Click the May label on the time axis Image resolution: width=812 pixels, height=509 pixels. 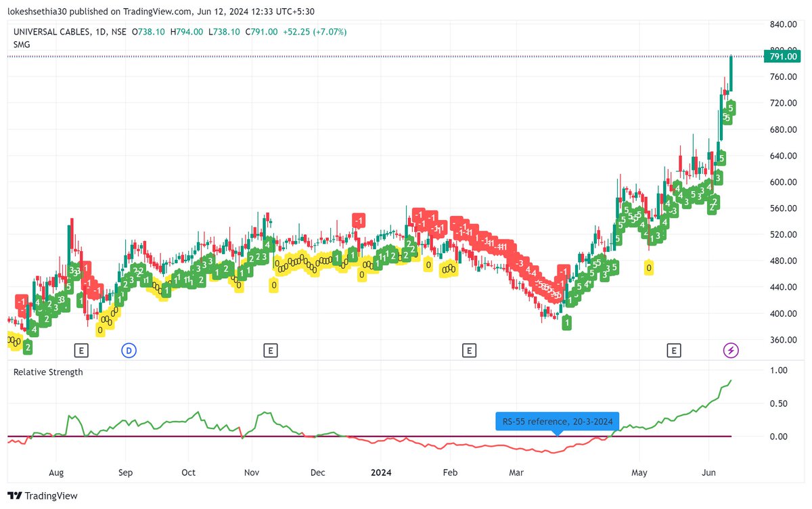pyautogui.click(x=639, y=472)
